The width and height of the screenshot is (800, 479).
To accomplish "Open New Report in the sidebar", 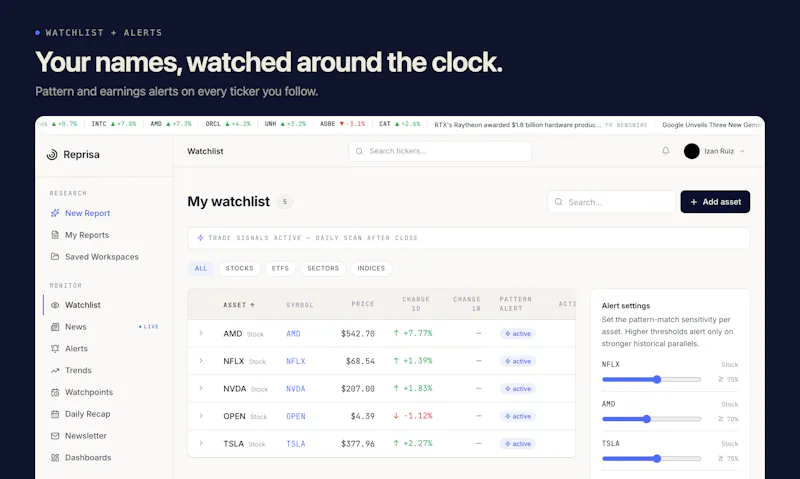I will [87, 213].
